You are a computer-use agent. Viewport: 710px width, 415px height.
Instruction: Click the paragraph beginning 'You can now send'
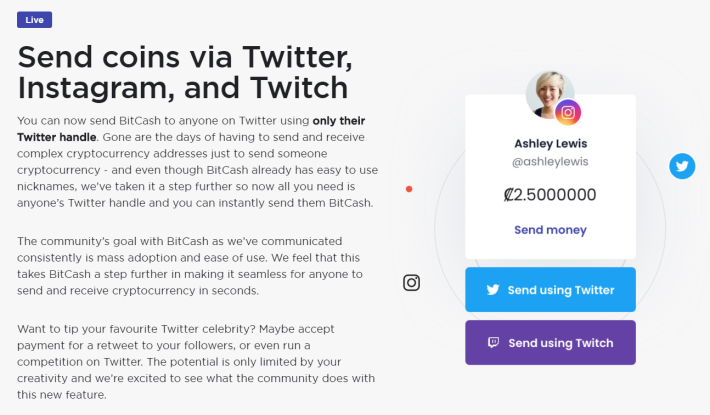point(195,162)
